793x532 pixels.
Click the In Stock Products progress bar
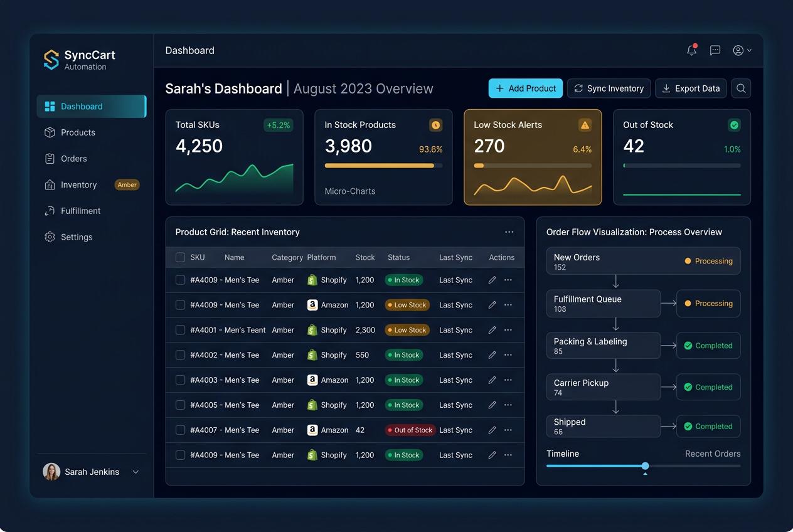(x=383, y=166)
